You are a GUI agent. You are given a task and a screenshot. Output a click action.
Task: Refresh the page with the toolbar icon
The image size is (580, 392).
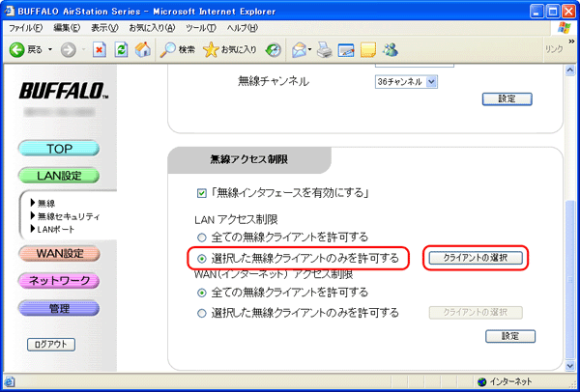tap(121, 49)
